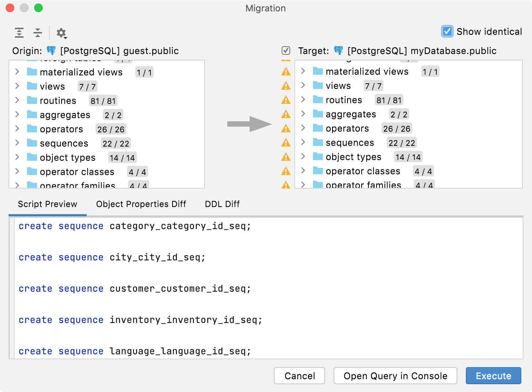Click the origin routines folder icon
This screenshot has height=392, width=532.
tap(32, 100)
